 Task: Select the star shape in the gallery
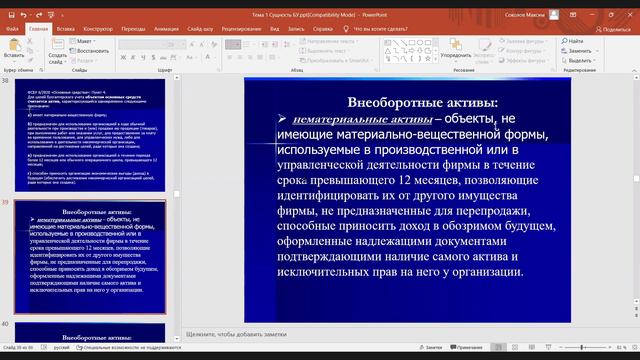tap(427, 59)
